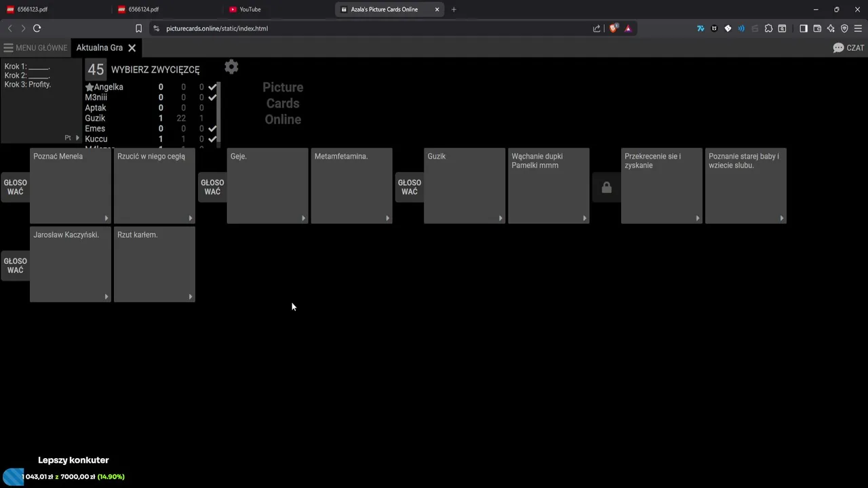Click the player list scrollbar
The height and width of the screenshot is (488, 868).
coord(219,112)
